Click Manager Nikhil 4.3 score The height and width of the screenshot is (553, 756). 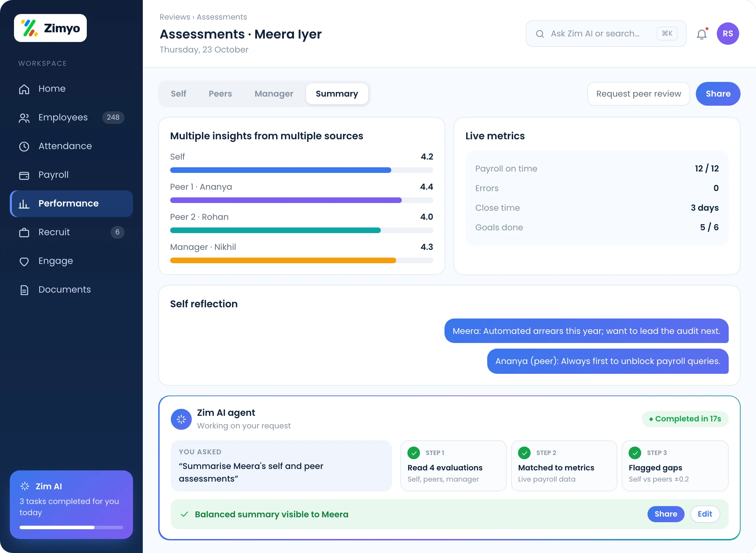pyautogui.click(x=427, y=247)
